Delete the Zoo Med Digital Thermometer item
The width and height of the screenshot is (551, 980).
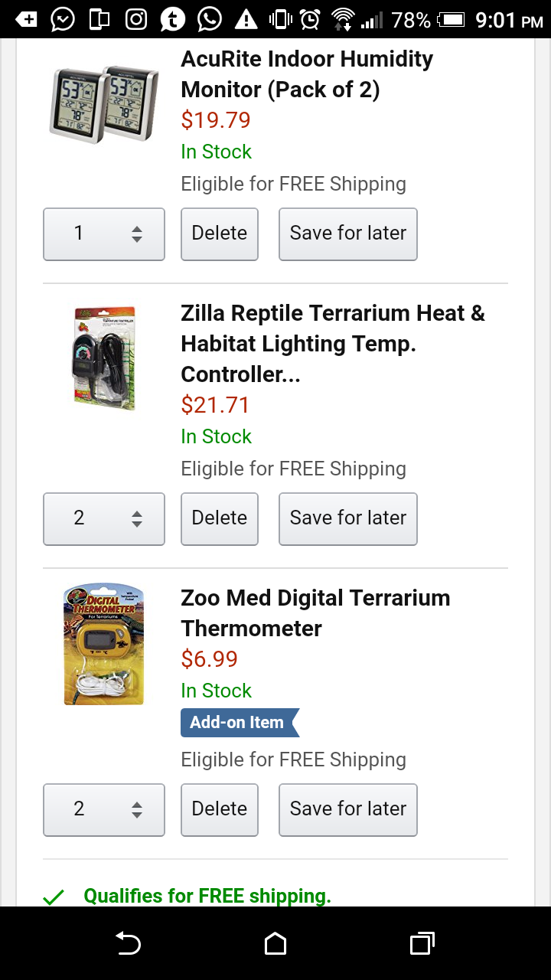[220, 810]
